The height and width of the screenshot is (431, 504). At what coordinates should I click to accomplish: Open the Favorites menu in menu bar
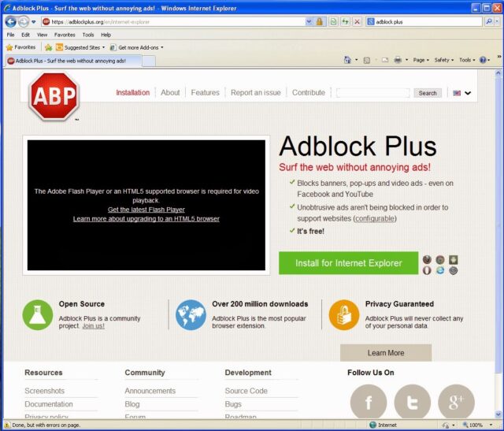[x=65, y=35]
